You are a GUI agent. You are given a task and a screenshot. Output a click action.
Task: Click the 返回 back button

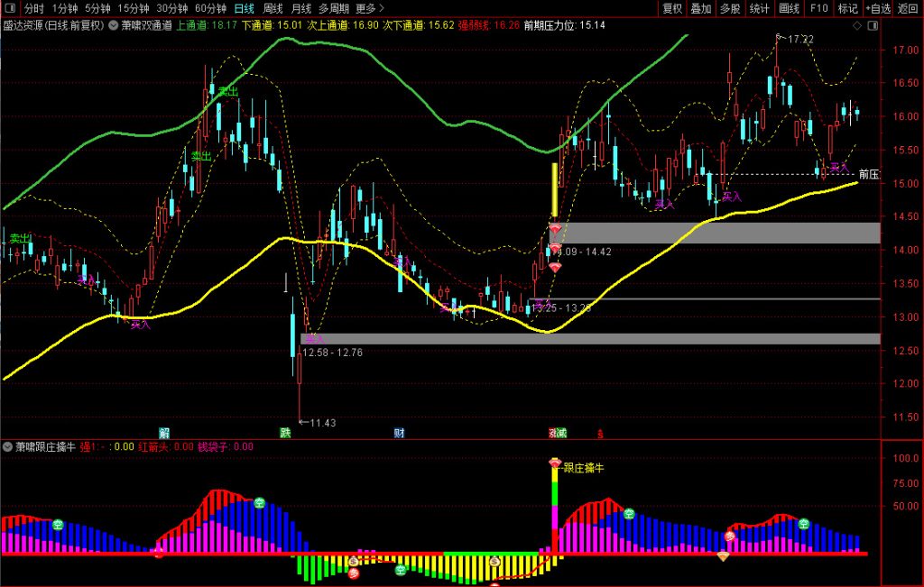coord(908,9)
